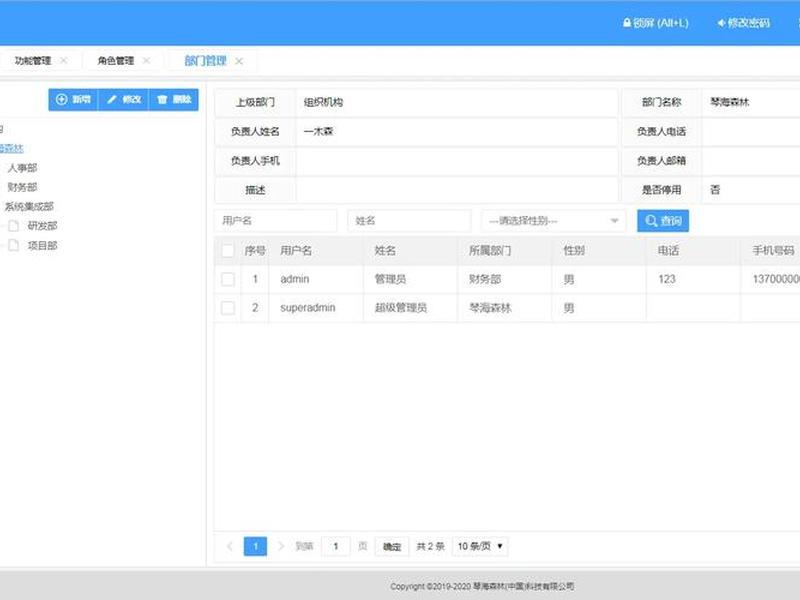Image resolution: width=800 pixels, height=600 pixels.
Task: Switch to the 功能管理 tab
Action: coord(33,61)
